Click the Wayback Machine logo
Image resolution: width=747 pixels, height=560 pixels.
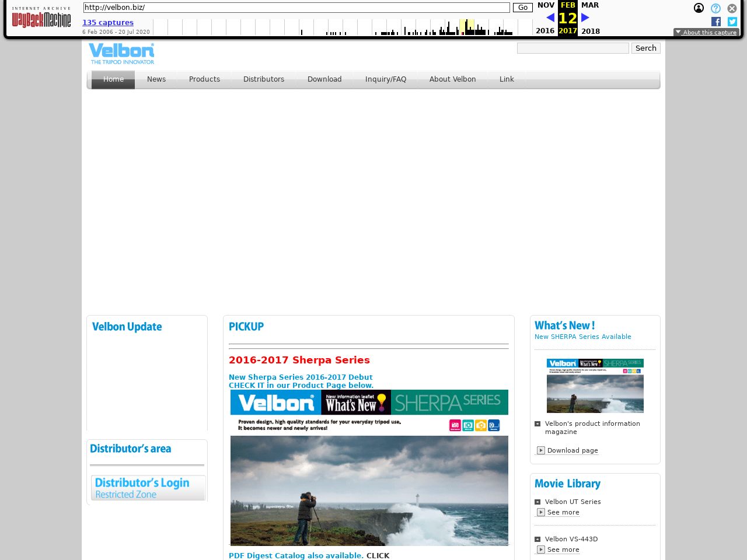[x=41, y=18]
